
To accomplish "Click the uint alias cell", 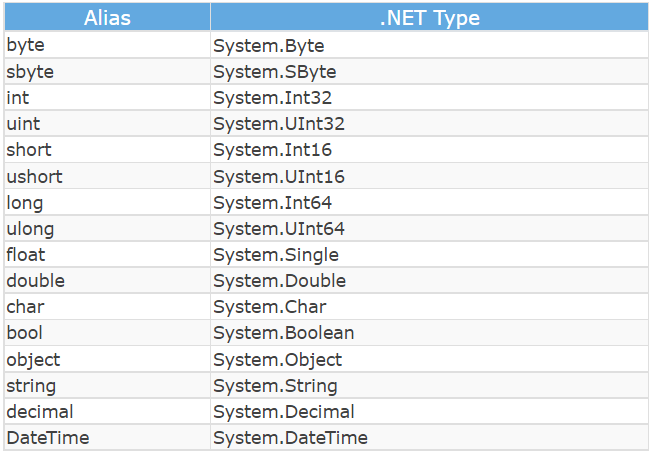I will [x=107, y=123].
